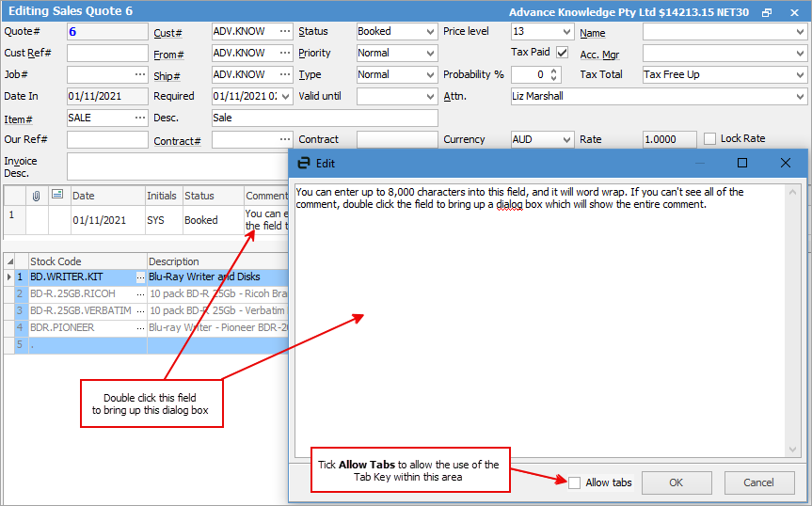
Task: Enable the Lock Rate checkbox
Action: pyautogui.click(x=710, y=139)
